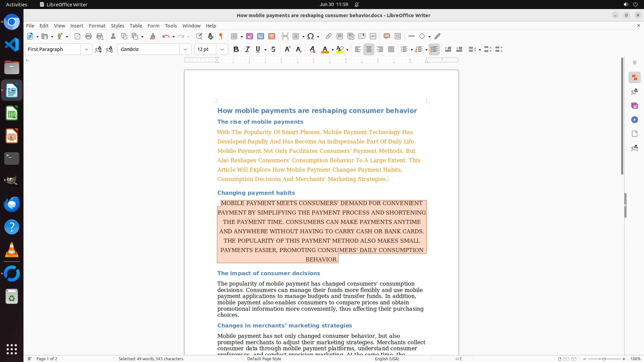Toggle formatting marks display
This screenshot has height=362, width=644.
[221, 36]
